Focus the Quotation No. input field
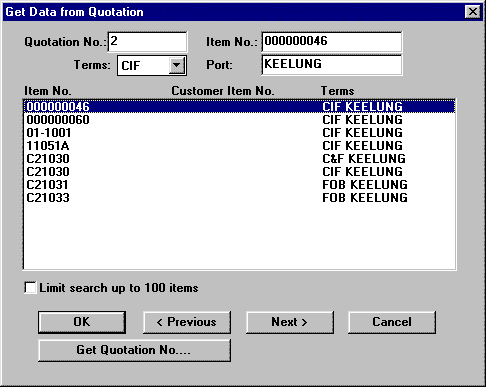 point(147,42)
